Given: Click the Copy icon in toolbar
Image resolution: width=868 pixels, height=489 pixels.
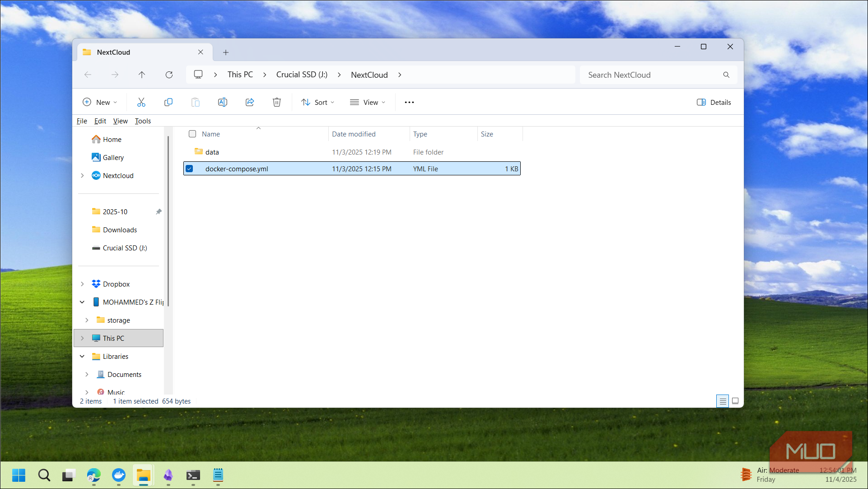Looking at the screenshot, I should pyautogui.click(x=168, y=103).
